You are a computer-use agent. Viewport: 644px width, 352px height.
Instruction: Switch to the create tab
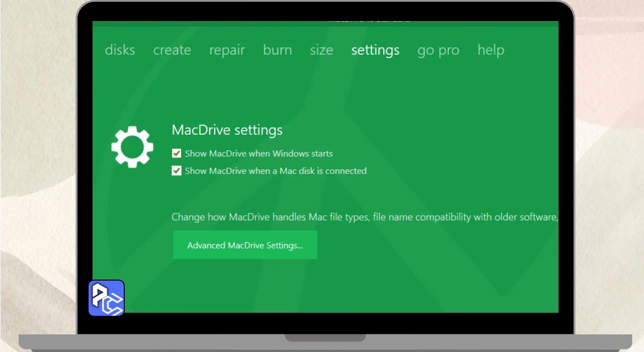click(x=172, y=50)
